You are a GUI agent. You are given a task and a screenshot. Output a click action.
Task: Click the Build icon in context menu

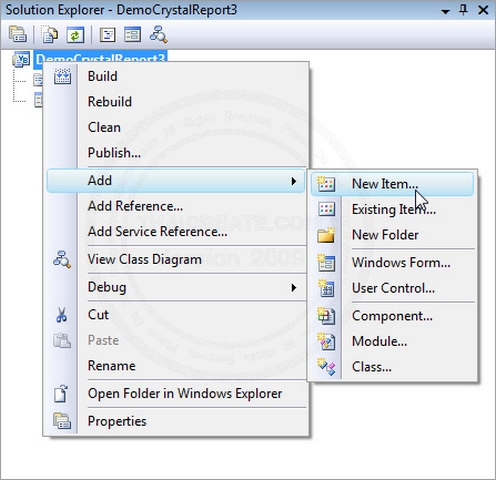click(62, 76)
